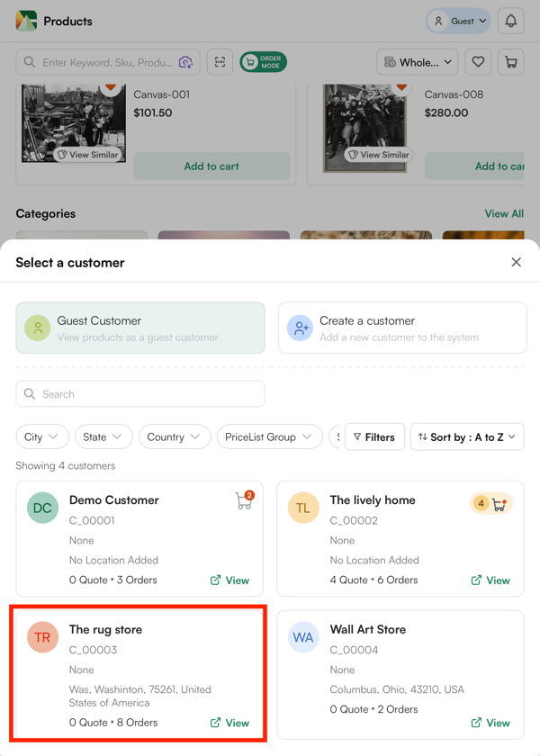This screenshot has width=540, height=756.
Task: Select the Guest Customer option
Action: point(140,328)
